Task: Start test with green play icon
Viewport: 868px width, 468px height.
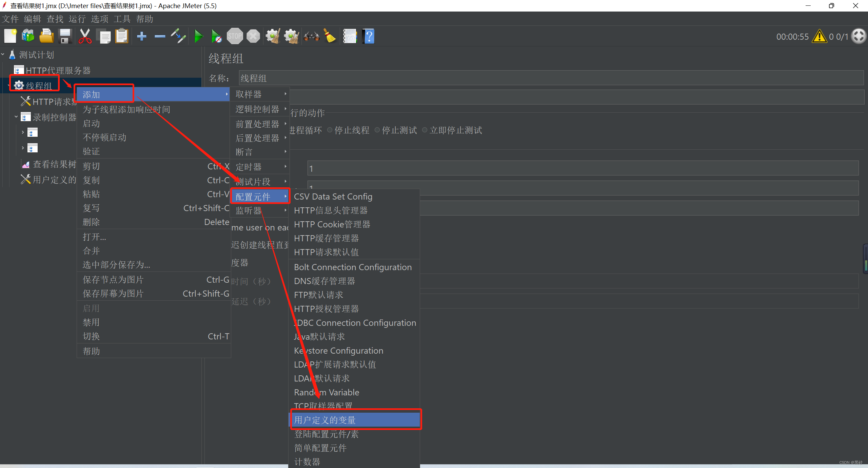Action: coord(198,36)
